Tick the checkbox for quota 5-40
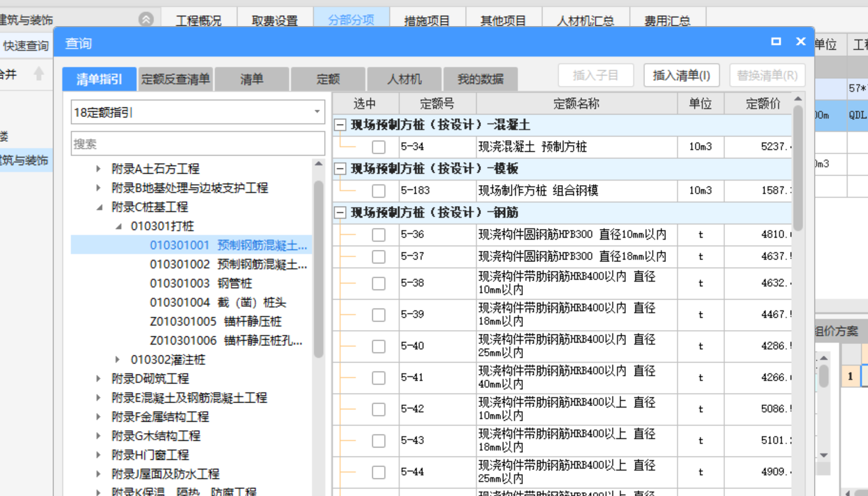868x496 pixels. [x=379, y=346]
